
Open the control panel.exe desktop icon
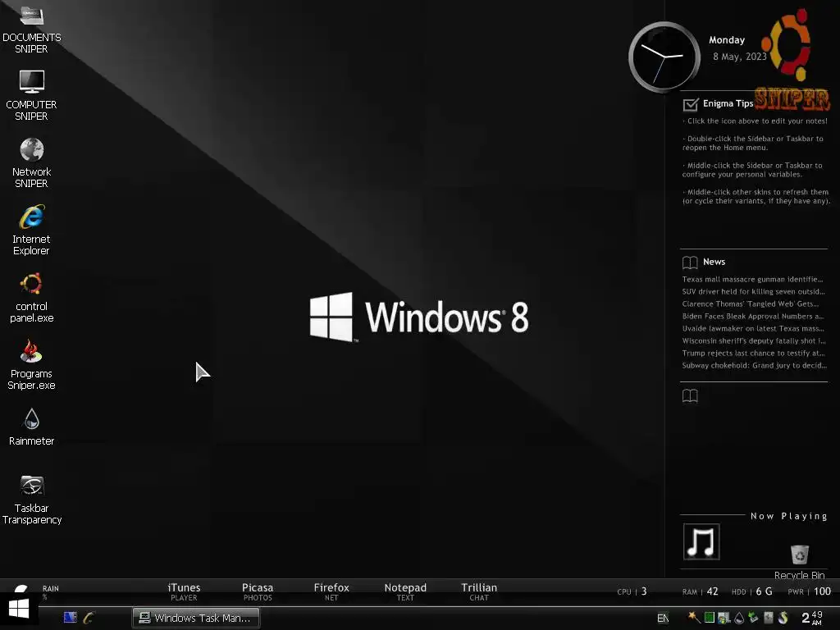32,297
